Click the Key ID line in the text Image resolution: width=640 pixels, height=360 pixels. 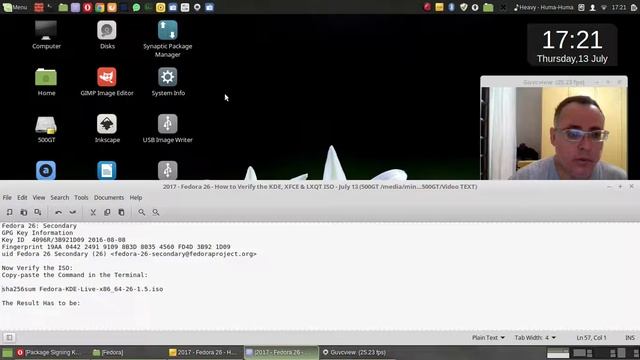(63, 240)
